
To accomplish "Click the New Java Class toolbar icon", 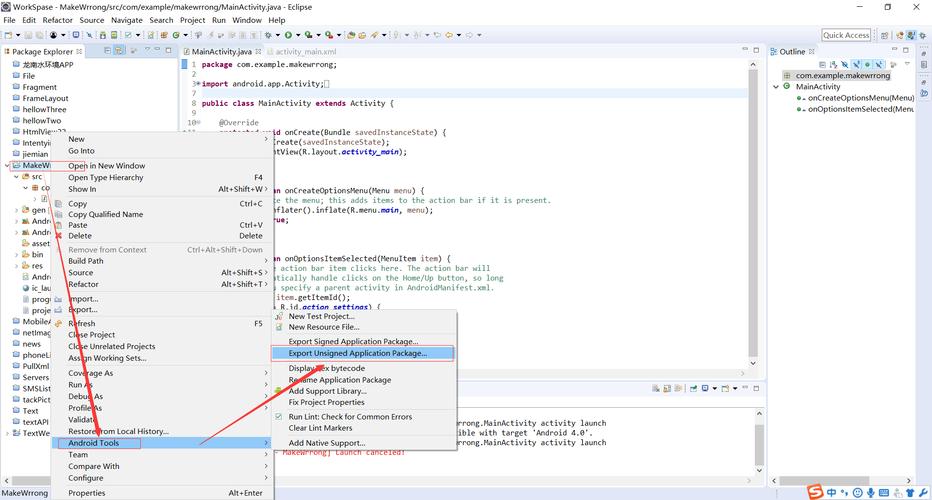I will point(176,35).
